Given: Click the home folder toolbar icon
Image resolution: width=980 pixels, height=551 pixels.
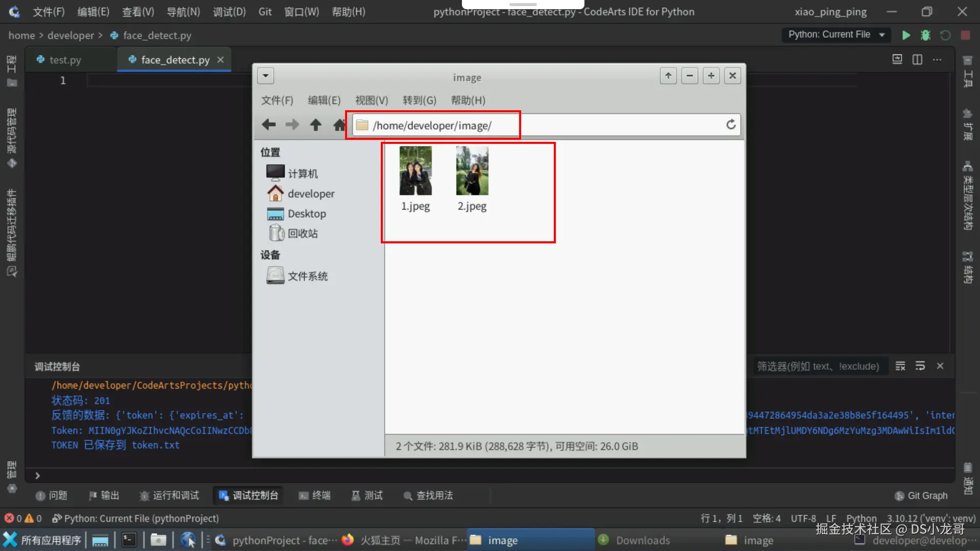Looking at the screenshot, I should click(339, 125).
